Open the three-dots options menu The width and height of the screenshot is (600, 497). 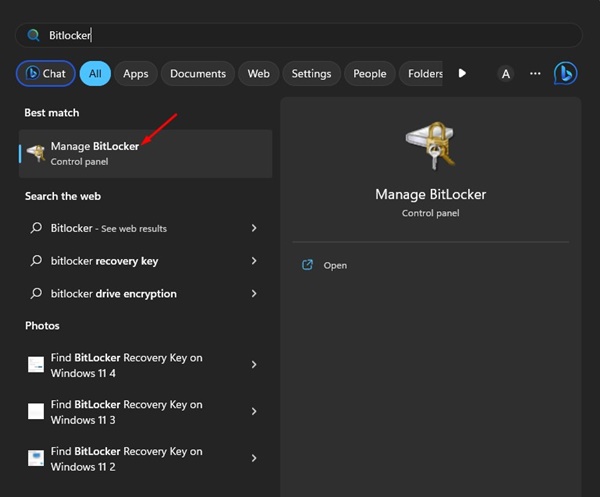(535, 73)
